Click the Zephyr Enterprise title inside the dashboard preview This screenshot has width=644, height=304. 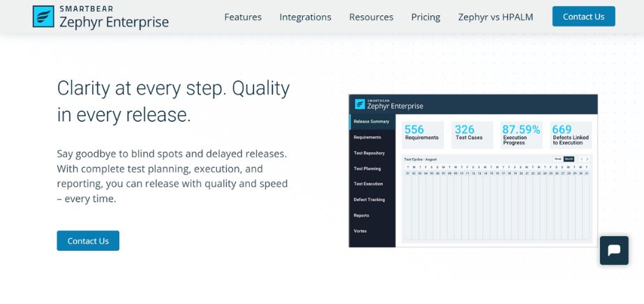point(395,106)
